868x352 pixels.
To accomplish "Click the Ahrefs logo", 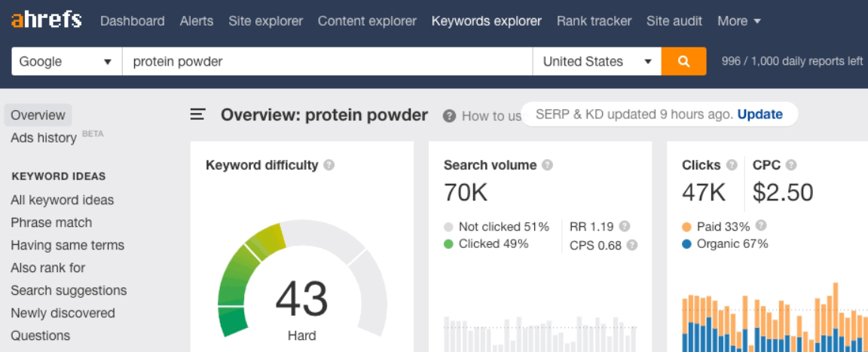I will tap(47, 20).
